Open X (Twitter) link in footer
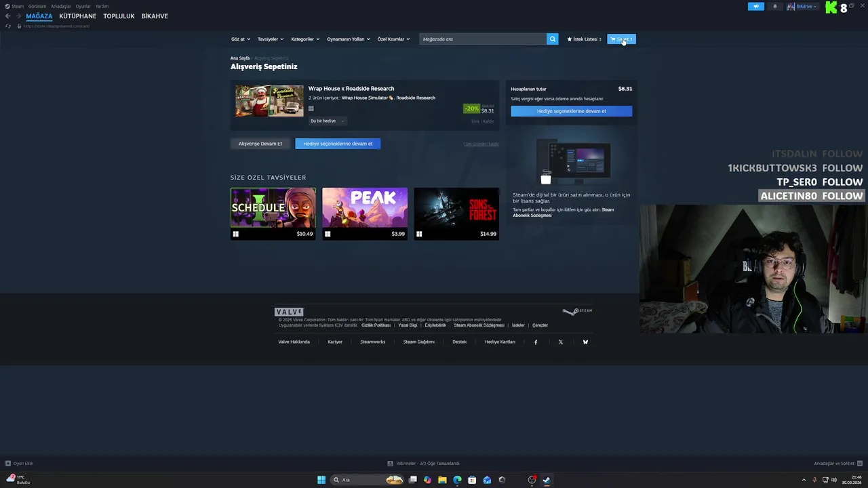This screenshot has width=868, height=488. 561,342
